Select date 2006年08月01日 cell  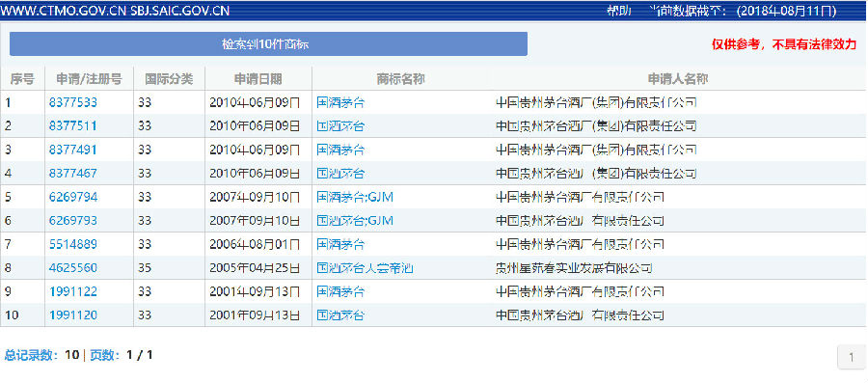[x=255, y=244]
